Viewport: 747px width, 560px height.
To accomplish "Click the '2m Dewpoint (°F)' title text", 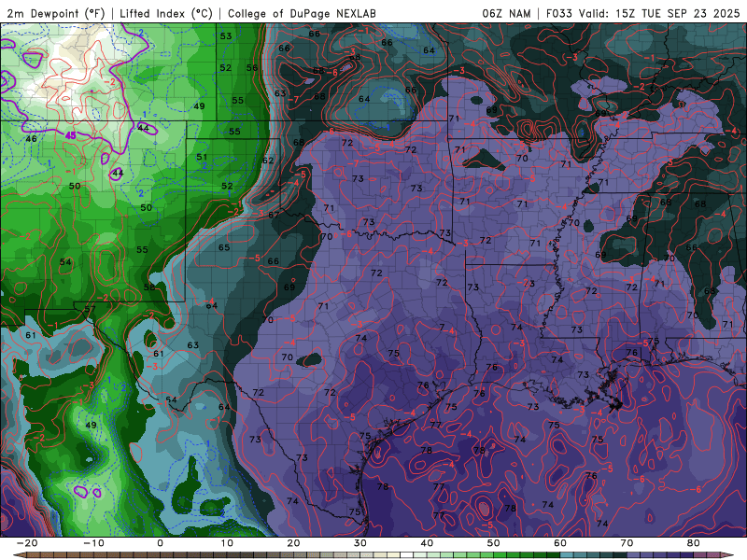I will click(56, 13).
